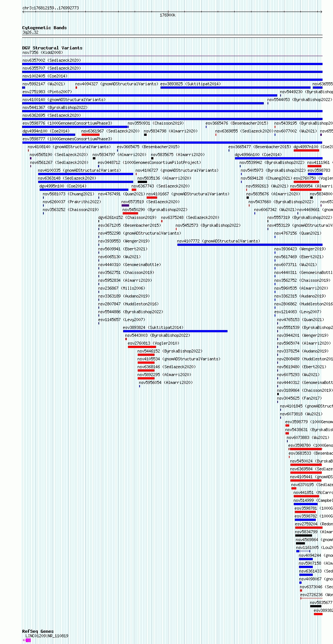Open nsv5834798 (Almarri2020) variant
This screenshot has height=644, width=333.
click(x=171, y=131)
